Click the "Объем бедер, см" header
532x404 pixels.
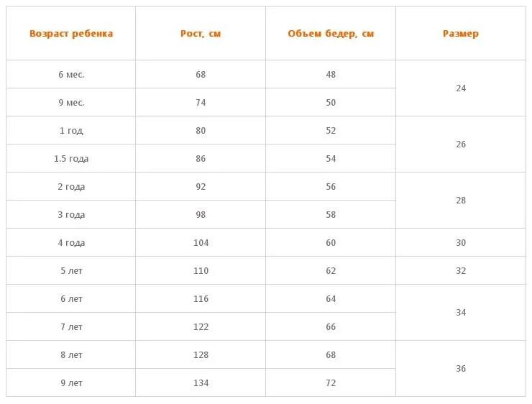(331, 34)
